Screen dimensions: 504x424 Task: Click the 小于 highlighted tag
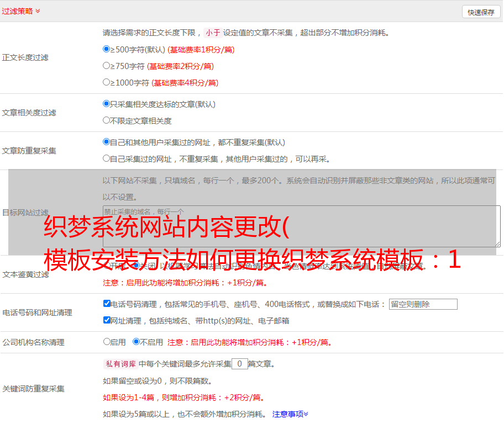tap(213, 33)
